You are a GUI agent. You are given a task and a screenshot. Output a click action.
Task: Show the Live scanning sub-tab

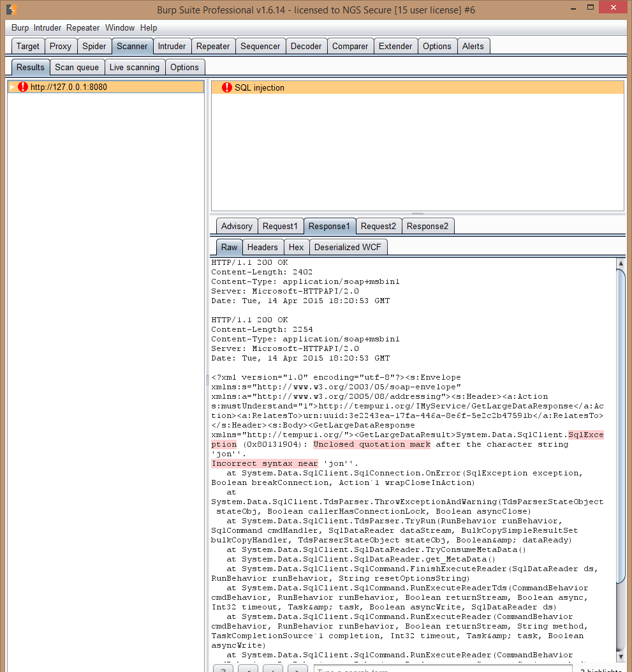(135, 67)
